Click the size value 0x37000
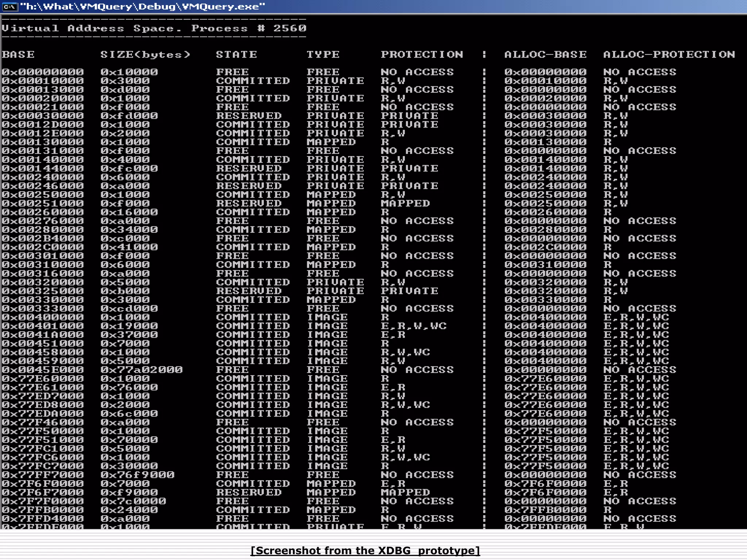Screen dimensions: 747x560 [x=129, y=335]
